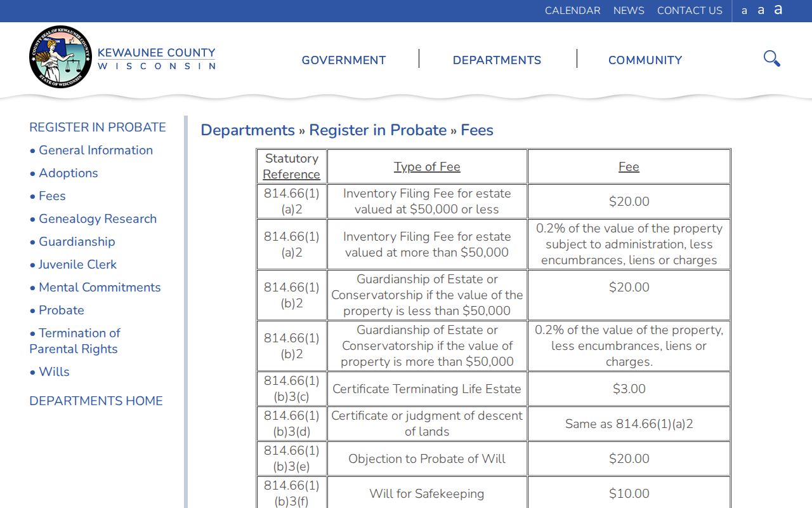The height and width of the screenshot is (508, 812).
Task: Go to General Information page
Action: click(96, 150)
